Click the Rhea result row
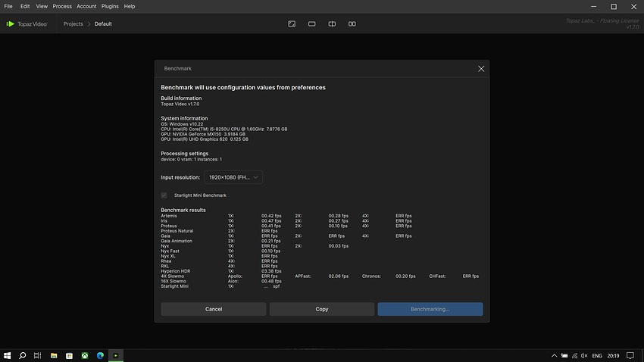The height and width of the screenshot is (362, 644). click(219, 261)
